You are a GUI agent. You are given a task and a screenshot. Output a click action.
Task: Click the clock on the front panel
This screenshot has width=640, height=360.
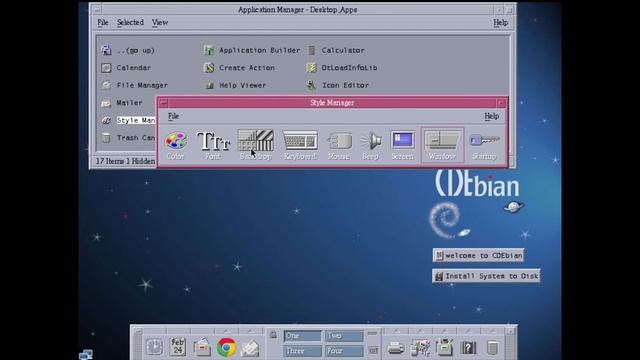[154, 347]
